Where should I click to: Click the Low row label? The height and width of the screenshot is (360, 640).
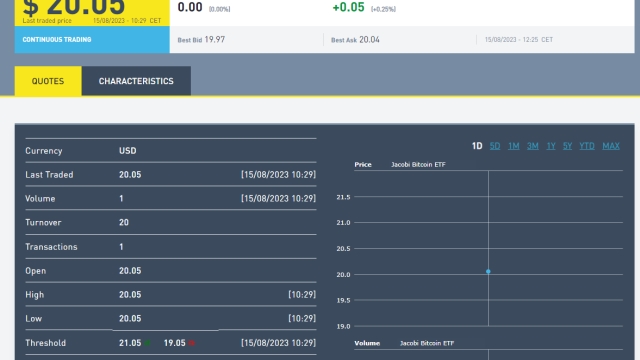click(33, 319)
